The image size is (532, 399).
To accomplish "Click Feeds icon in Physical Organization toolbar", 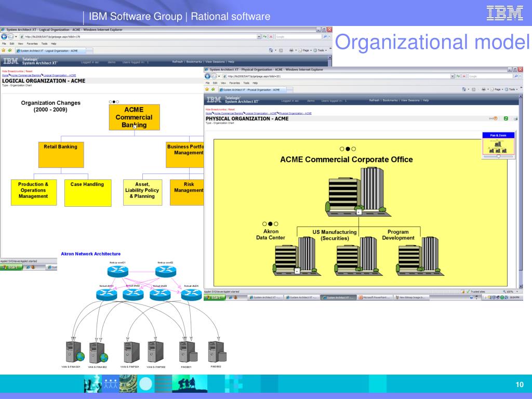I will (x=474, y=89).
